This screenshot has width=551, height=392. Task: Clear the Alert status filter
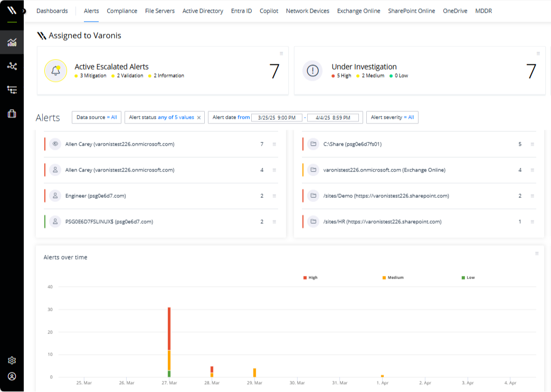tap(199, 118)
